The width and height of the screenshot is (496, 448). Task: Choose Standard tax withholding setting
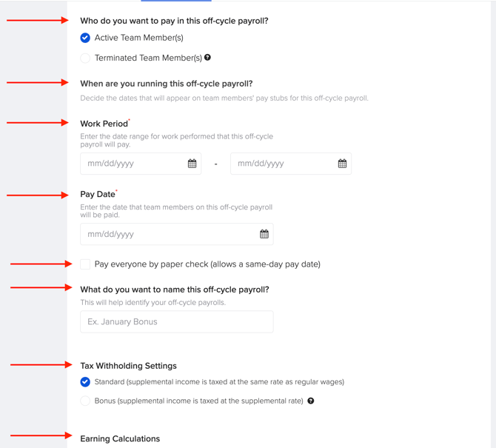[x=85, y=382]
